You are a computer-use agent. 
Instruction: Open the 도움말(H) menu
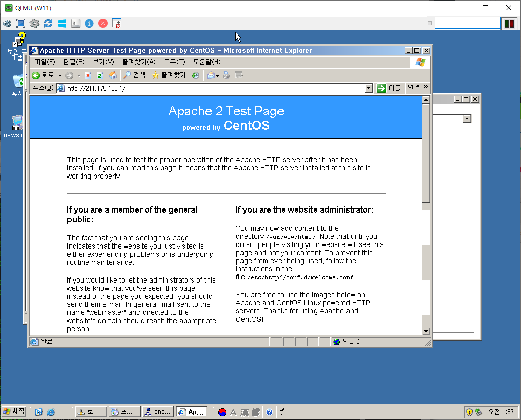click(x=206, y=62)
